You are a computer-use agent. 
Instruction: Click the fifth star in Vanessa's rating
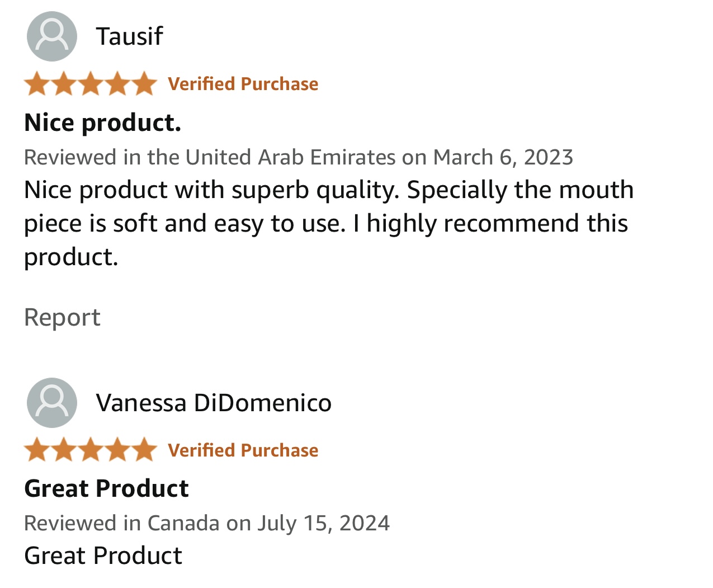point(145,450)
